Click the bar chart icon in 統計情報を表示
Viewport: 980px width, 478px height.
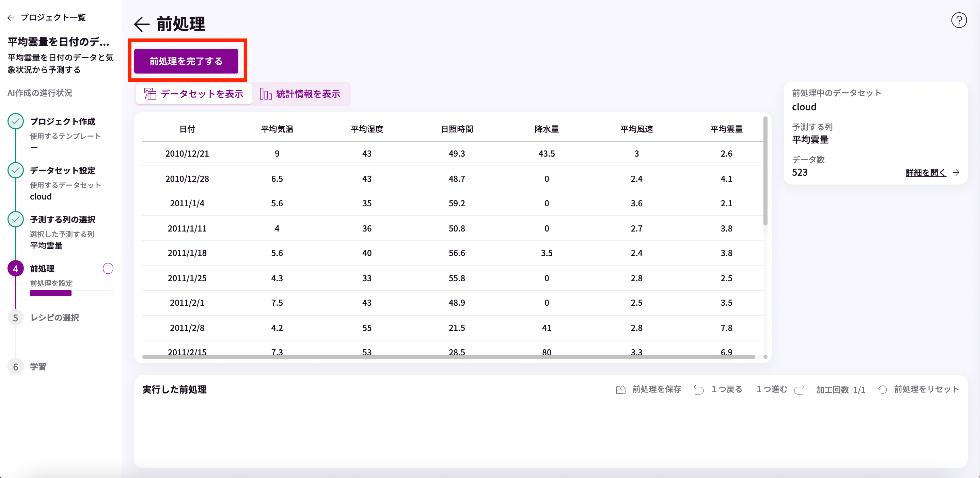pos(266,94)
